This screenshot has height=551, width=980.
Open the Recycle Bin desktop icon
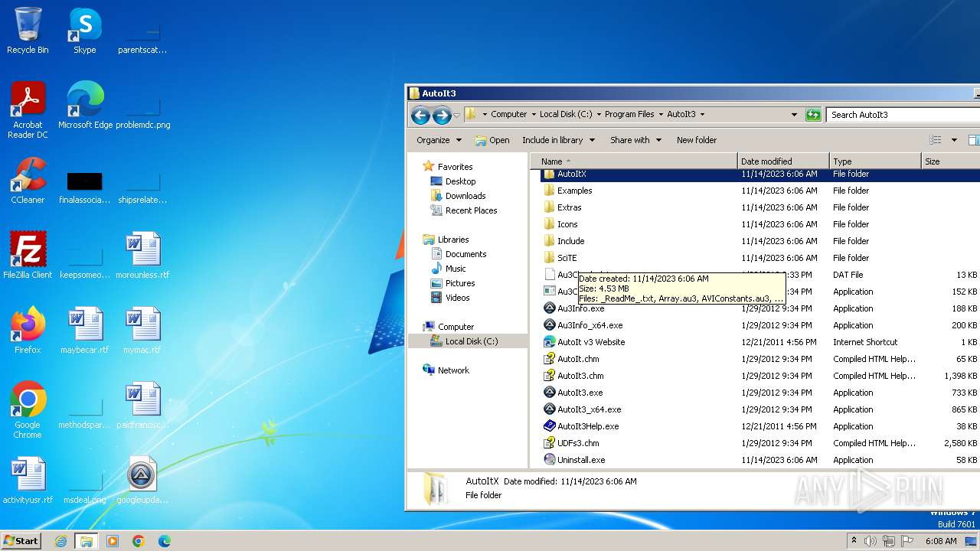click(x=28, y=31)
